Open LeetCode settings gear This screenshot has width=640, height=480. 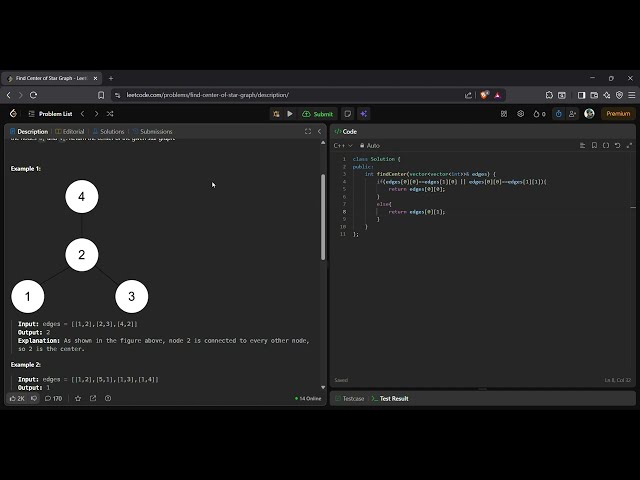point(520,114)
